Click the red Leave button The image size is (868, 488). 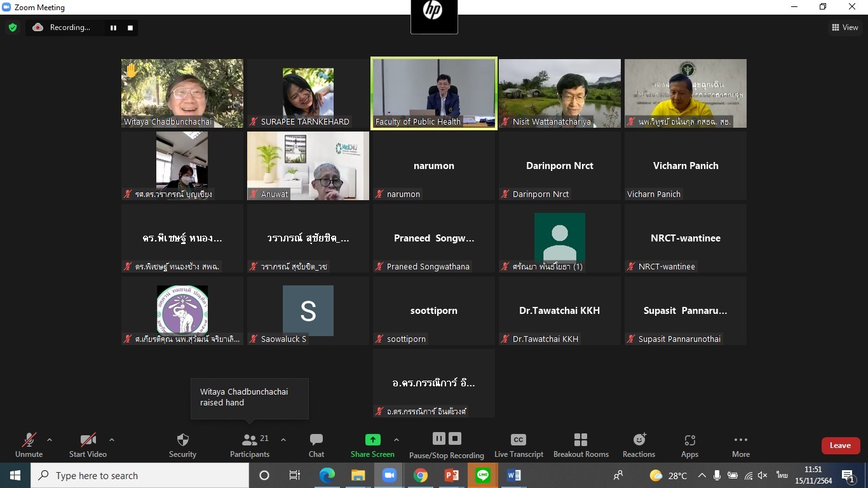coord(840,445)
